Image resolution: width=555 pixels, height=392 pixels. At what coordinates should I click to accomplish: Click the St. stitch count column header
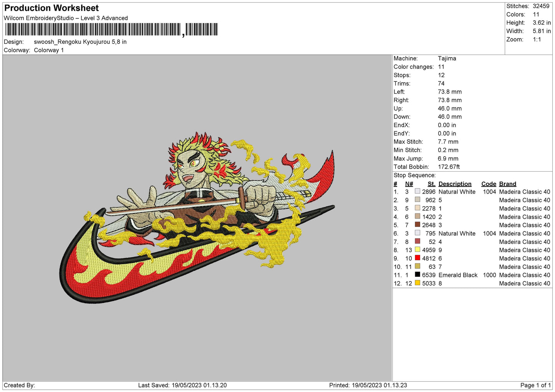[431, 184]
